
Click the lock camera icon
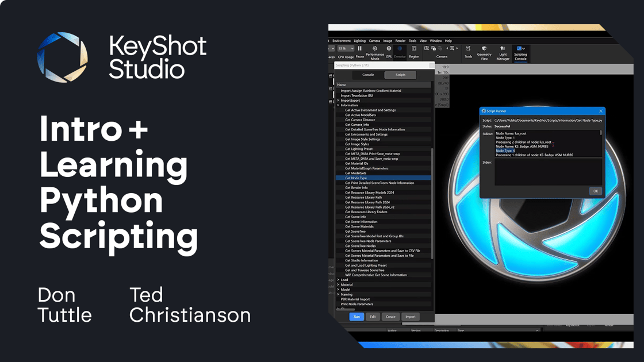tap(434, 48)
